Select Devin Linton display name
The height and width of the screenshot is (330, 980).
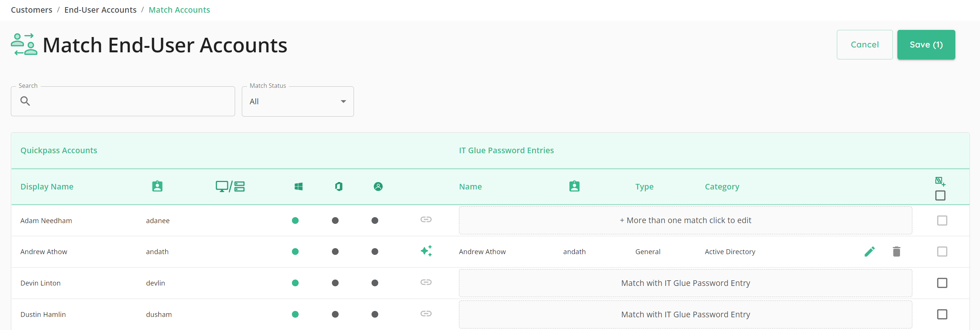tap(40, 283)
